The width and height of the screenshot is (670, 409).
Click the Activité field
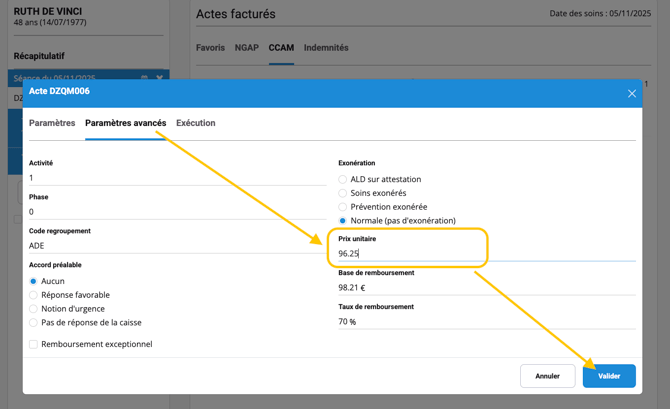[175, 178]
